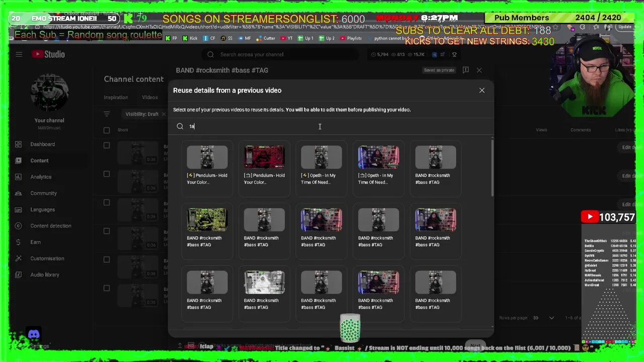This screenshot has height=362, width=644.
Task: Open the YouTube Studio hamburger menu
Action: (19, 54)
